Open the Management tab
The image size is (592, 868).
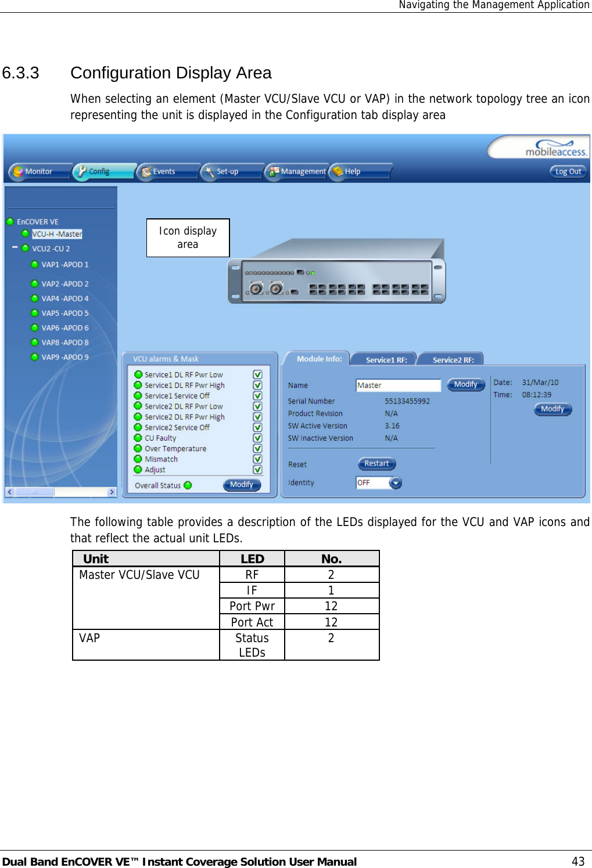[x=296, y=172]
